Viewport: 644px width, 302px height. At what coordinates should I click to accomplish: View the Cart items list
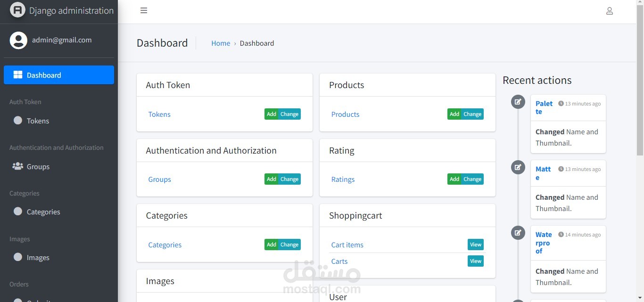475,245
